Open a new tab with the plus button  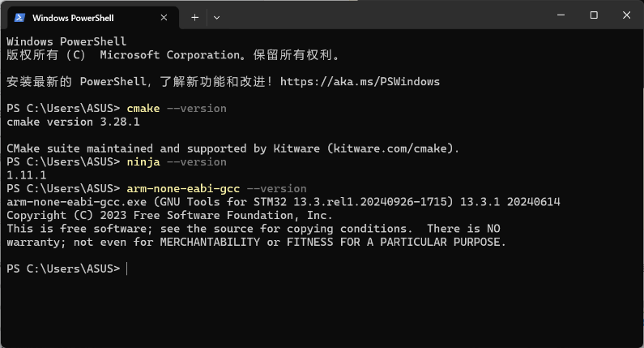(x=194, y=17)
